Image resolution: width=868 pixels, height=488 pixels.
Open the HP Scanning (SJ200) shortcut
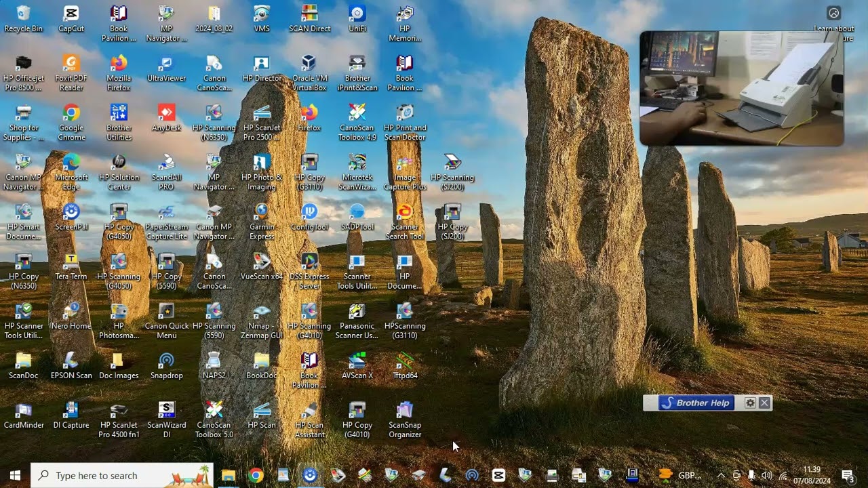[x=452, y=172]
